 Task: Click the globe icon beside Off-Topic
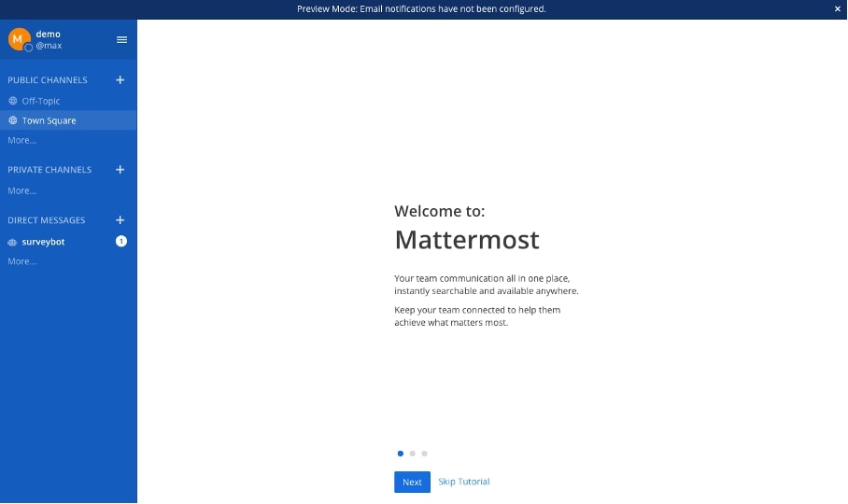(x=13, y=101)
